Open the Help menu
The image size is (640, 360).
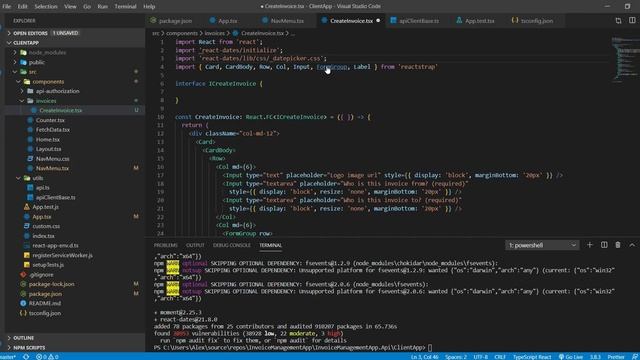pyautogui.click(x=149, y=7)
